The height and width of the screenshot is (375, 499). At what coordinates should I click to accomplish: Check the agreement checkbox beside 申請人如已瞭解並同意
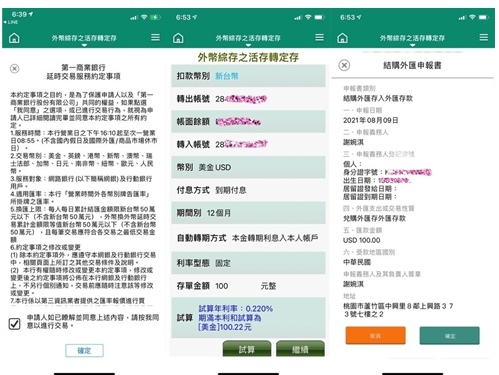coord(14,323)
